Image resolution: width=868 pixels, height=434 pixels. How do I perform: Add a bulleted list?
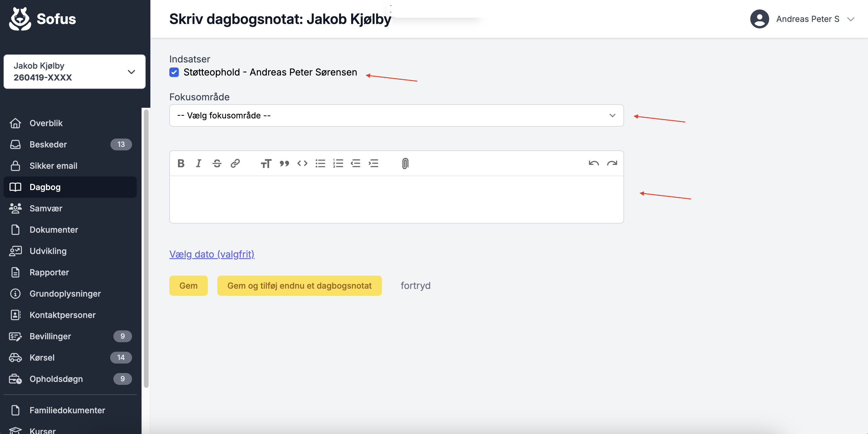point(320,163)
